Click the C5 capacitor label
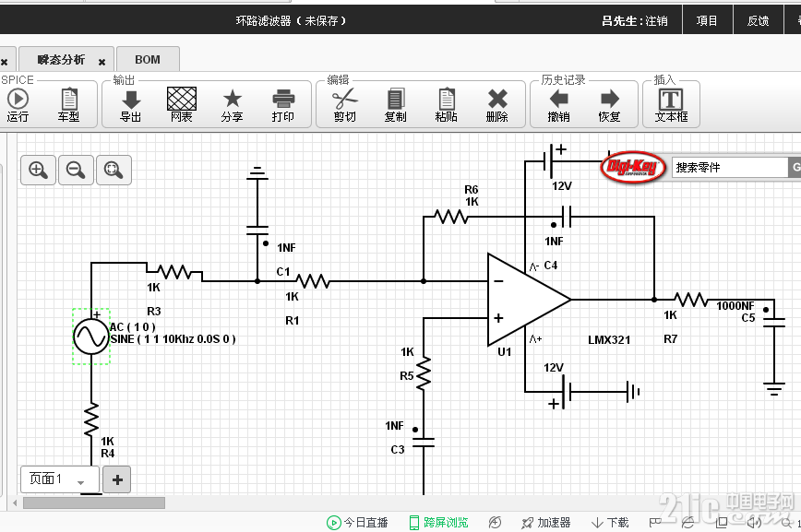Image resolution: width=801 pixels, height=532 pixels. coord(748,318)
